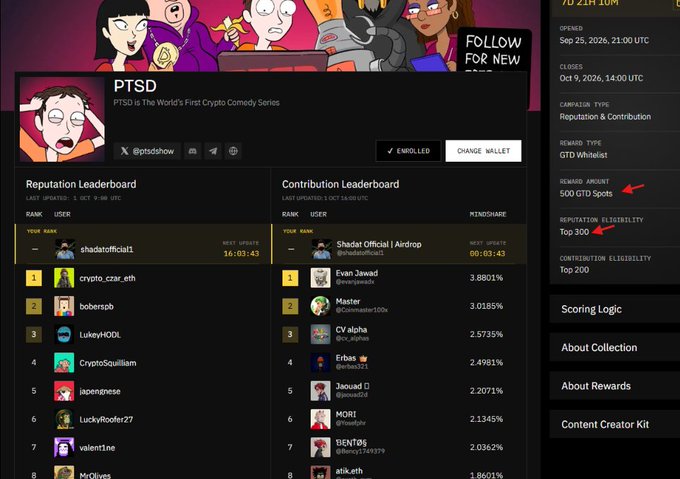Screen dimensions: 680x479
Task: Click the Evan Jawad name
Action: (356, 273)
